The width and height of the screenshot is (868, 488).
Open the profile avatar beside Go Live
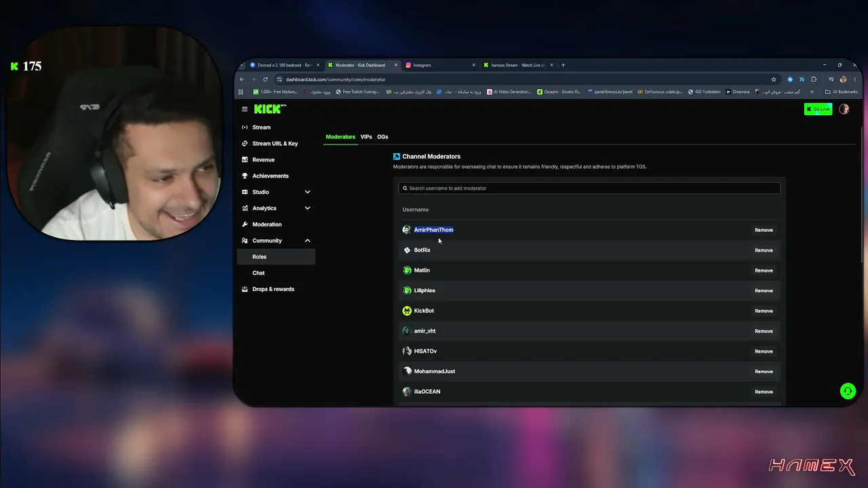844,109
